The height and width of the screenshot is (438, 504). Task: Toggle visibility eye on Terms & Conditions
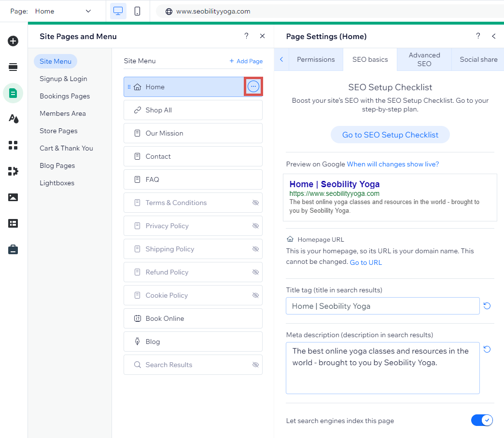click(x=255, y=203)
